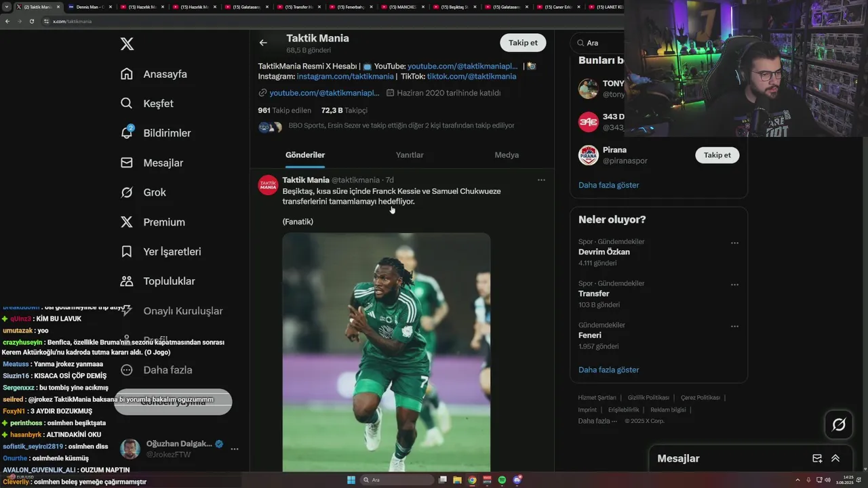
Task: Click browser back arrow
Action: (x=7, y=21)
